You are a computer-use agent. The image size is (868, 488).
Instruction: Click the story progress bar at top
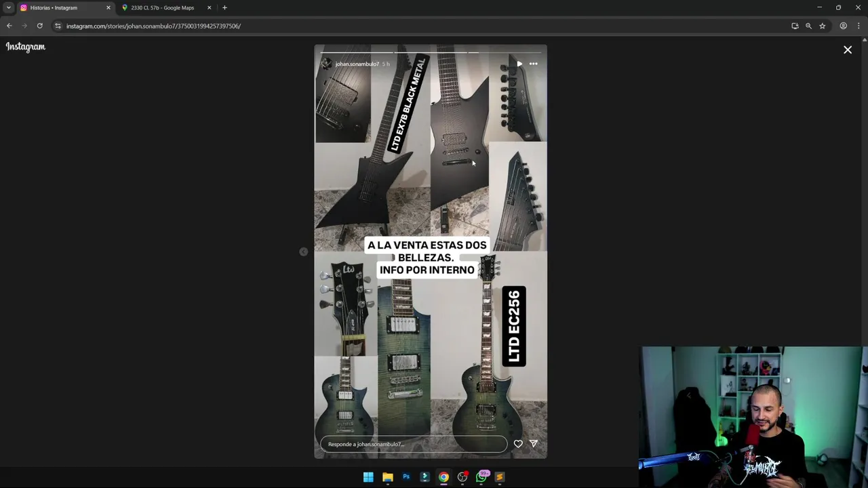(431, 52)
